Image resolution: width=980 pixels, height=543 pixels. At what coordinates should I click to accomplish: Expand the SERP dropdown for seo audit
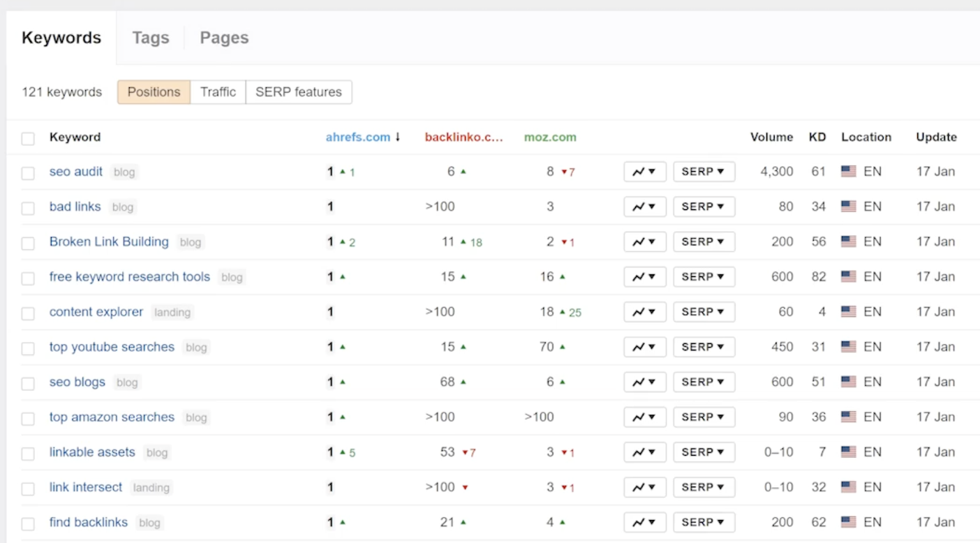coord(704,172)
